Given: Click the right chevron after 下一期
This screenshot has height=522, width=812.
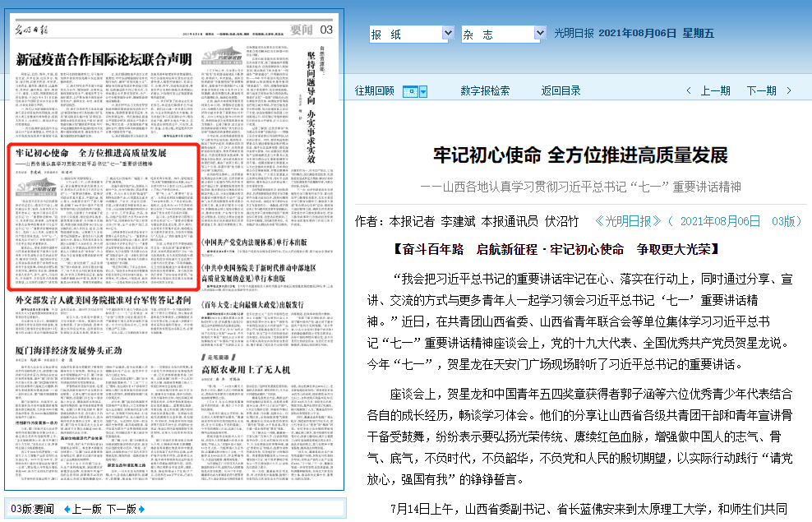Looking at the screenshot, I should click(787, 91).
